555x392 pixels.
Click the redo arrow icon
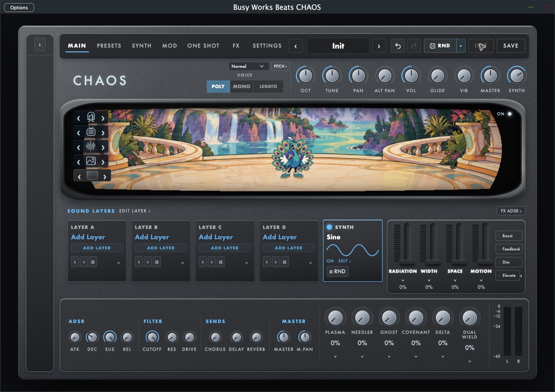point(414,46)
